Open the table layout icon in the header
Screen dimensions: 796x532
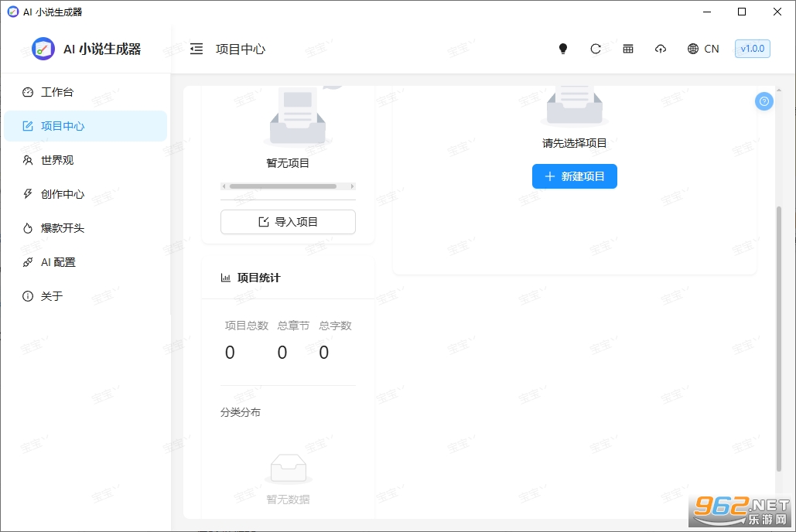tap(628, 49)
